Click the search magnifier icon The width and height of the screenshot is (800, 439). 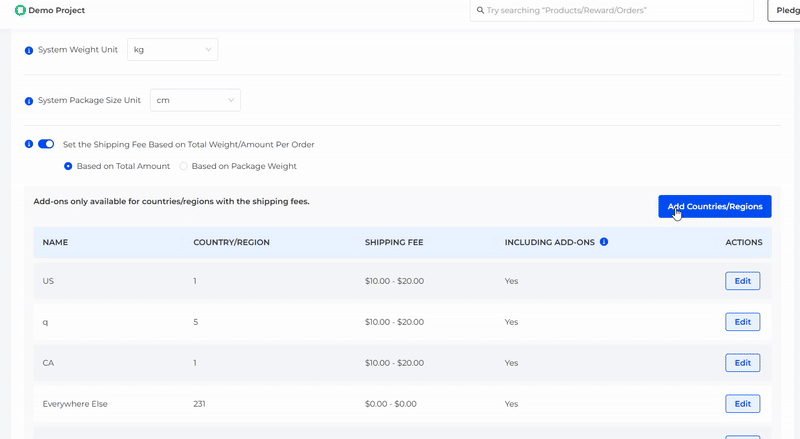(479, 10)
